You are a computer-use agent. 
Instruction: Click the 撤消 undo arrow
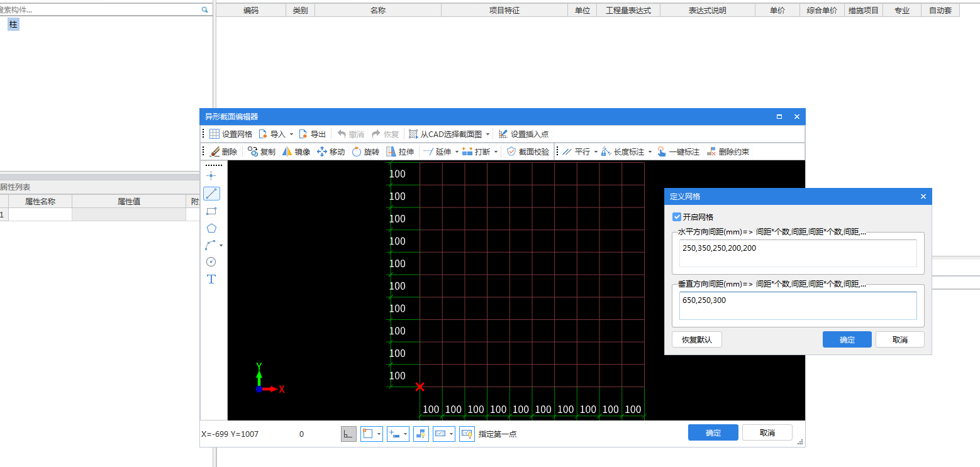pyautogui.click(x=342, y=134)
